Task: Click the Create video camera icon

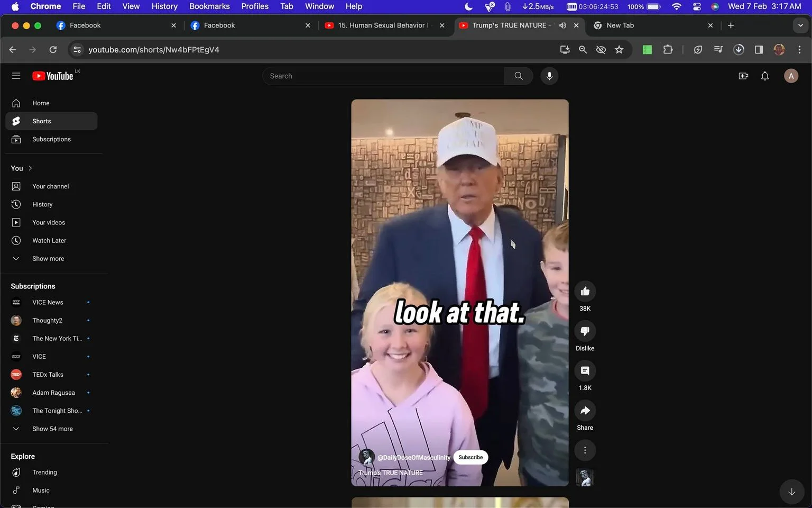Action: [743, 76]
